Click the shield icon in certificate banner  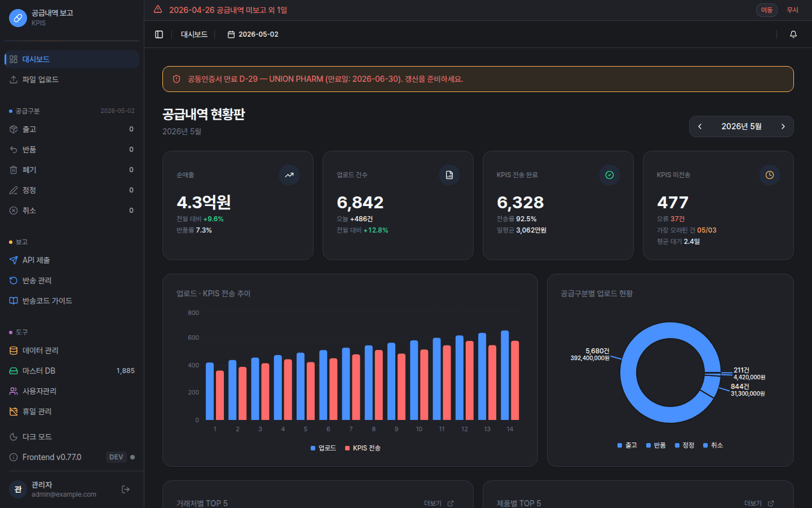[x=176, y=79]
